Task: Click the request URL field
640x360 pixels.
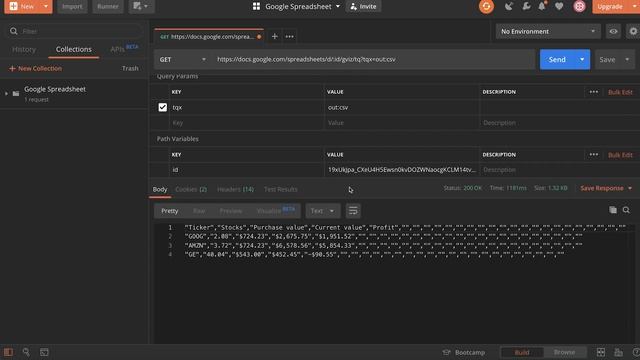Action: point(373,60)
